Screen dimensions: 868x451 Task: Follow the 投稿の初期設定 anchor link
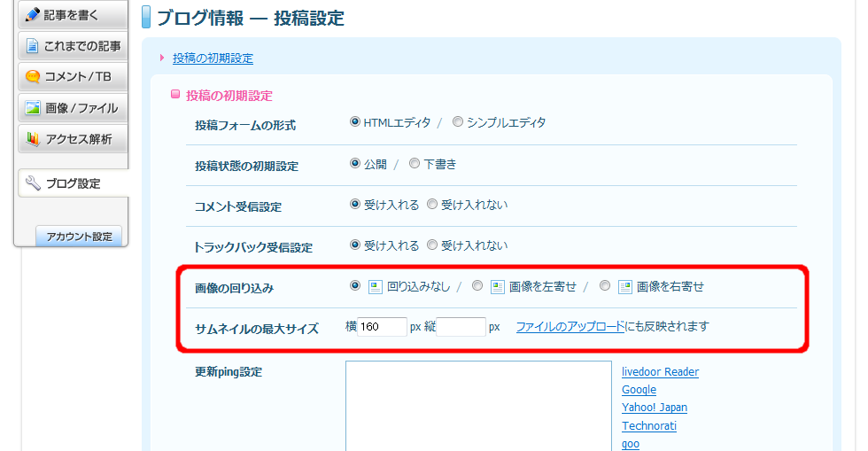pos(213,58)
